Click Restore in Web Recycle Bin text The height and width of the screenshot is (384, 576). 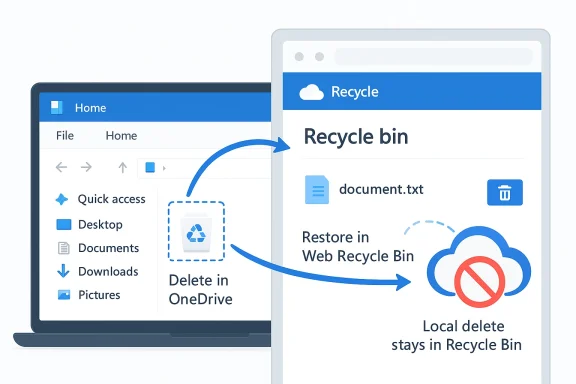click(x=358, y=247)
